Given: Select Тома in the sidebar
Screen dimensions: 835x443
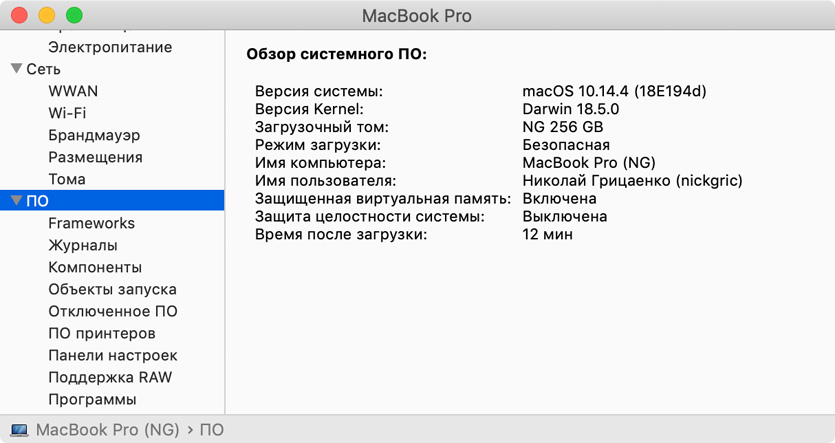Looking at the screenshot, I should 67,179.
